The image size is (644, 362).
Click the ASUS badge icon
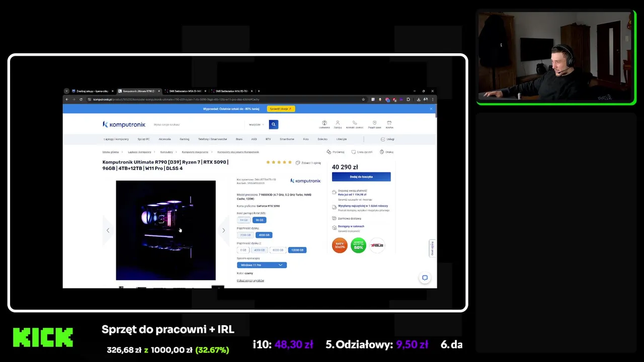point(377,245)
